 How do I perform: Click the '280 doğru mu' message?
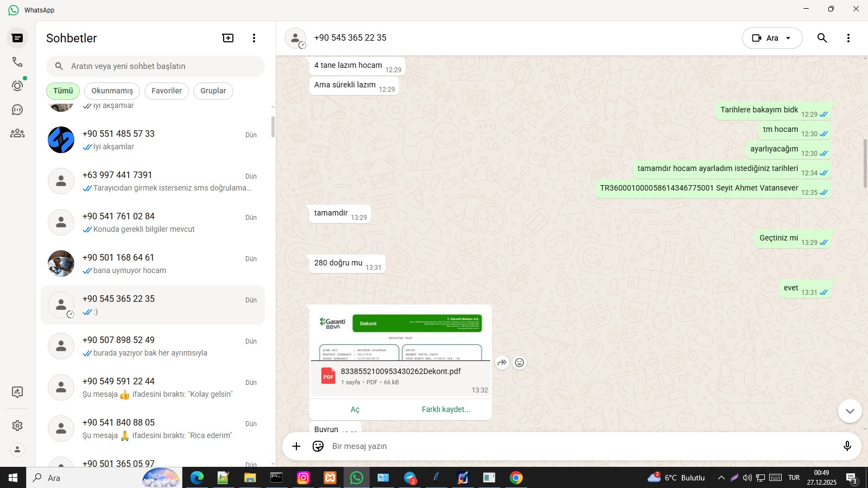[347, 264]
